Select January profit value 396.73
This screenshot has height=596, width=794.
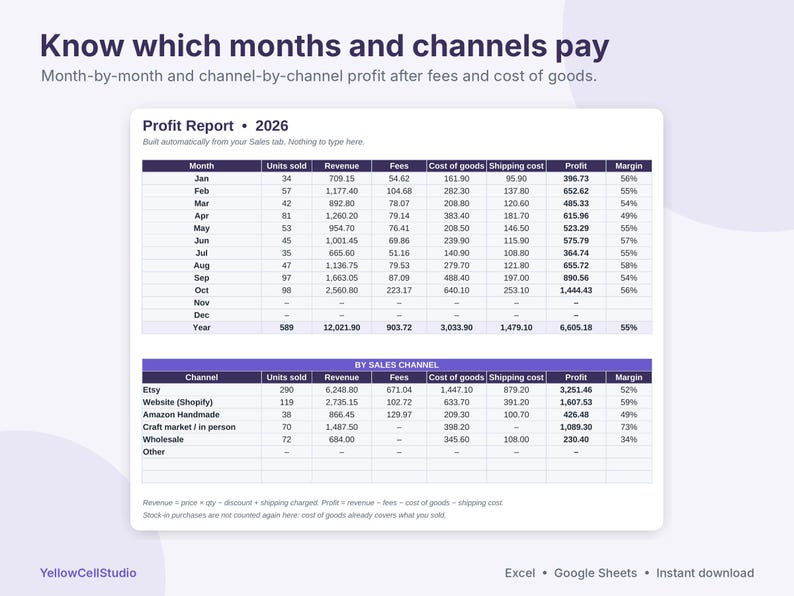[576, 178]
